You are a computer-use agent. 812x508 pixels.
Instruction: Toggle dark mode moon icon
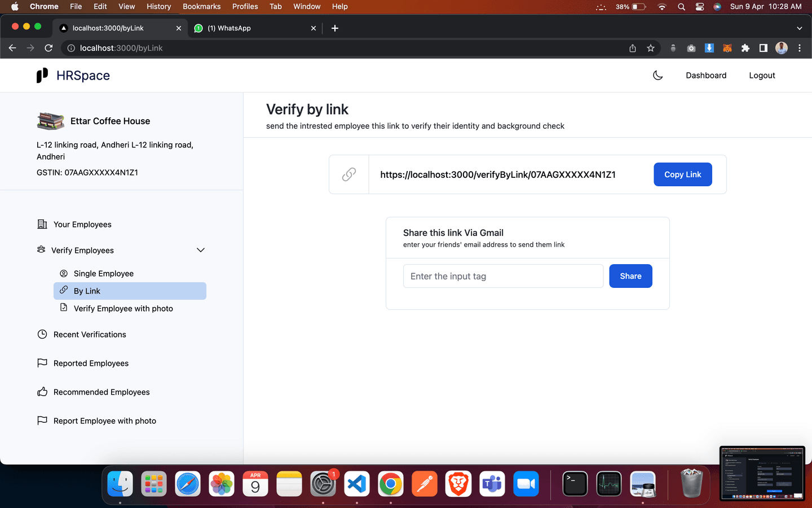pos(657,75)
